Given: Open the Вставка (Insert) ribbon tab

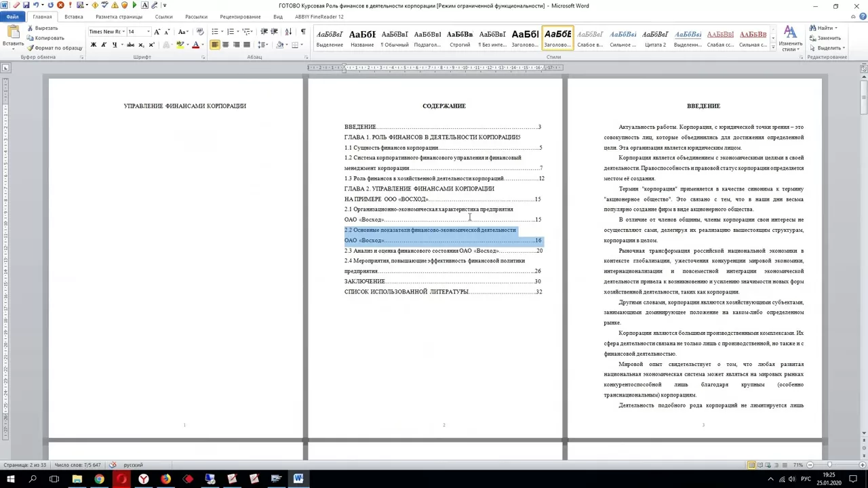Looking at the screenshot, I should [x=73, y=16].
